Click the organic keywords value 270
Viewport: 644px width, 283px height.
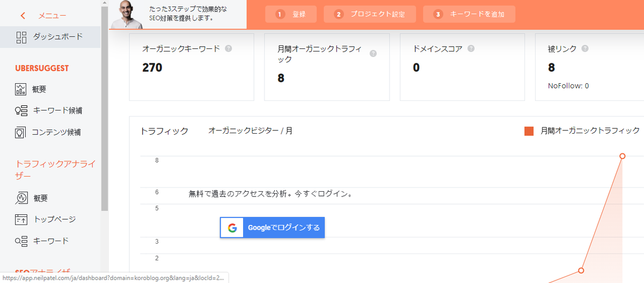(x=152, y=68)
